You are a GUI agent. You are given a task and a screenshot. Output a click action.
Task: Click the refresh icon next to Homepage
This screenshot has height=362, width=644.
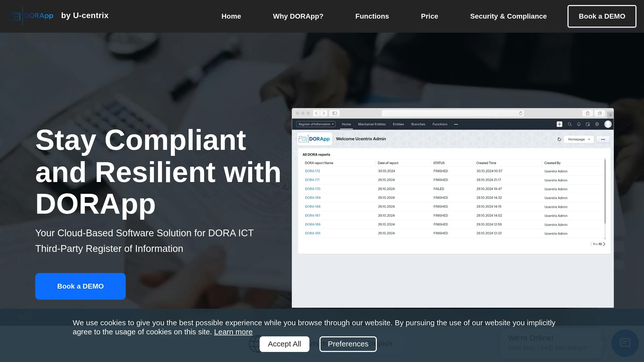559,139
